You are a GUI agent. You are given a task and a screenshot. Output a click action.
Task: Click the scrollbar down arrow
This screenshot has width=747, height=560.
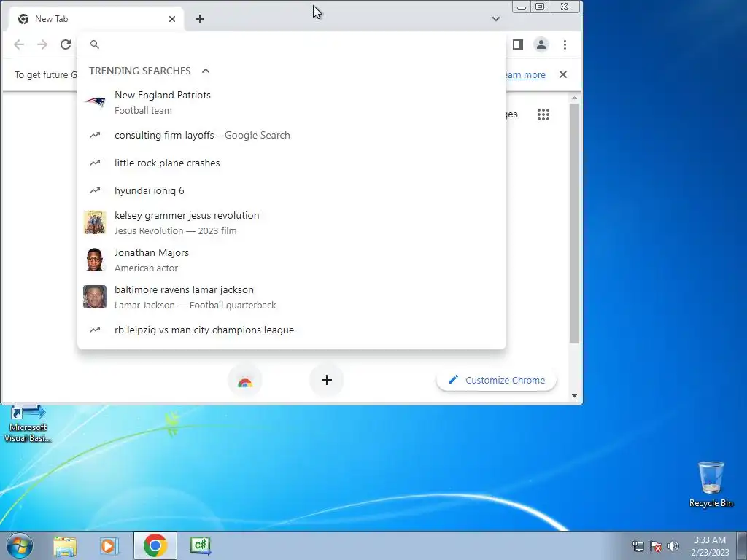tap(575, 396)
